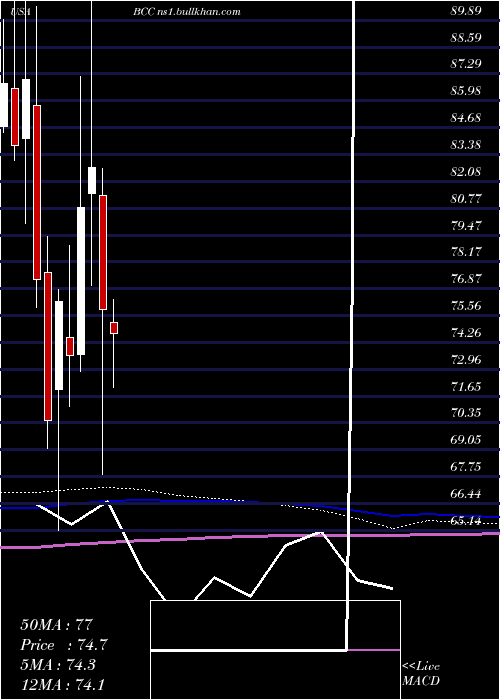
Task: Click the 83.38 price axis label
Action: (466, 145)
